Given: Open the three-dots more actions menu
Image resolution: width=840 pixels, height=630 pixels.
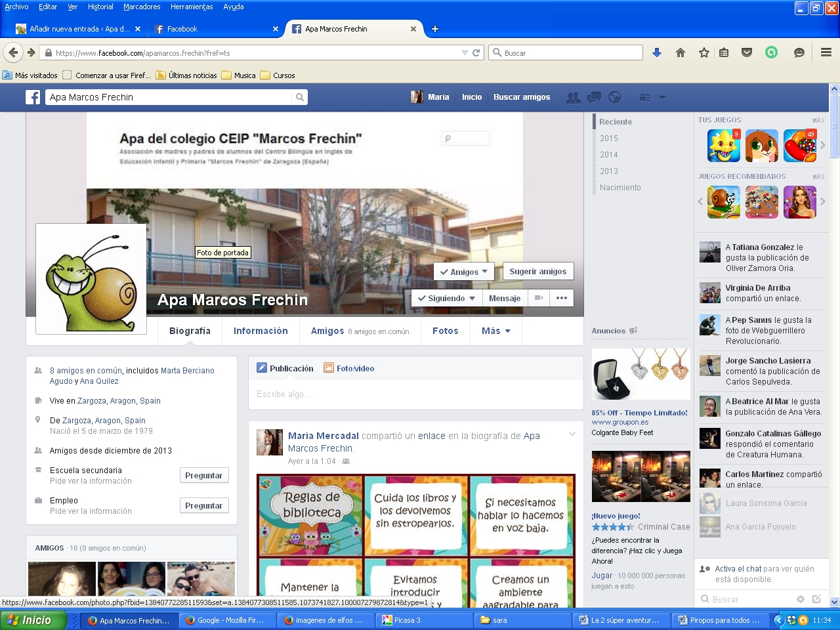Looking at the screenshot, I should coord(562,298).
